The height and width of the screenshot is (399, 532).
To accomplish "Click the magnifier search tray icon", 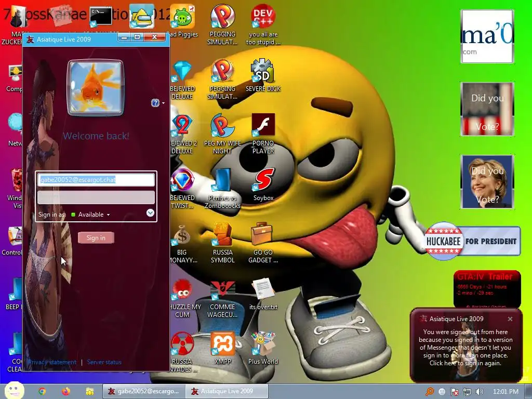I will [430, 392].
